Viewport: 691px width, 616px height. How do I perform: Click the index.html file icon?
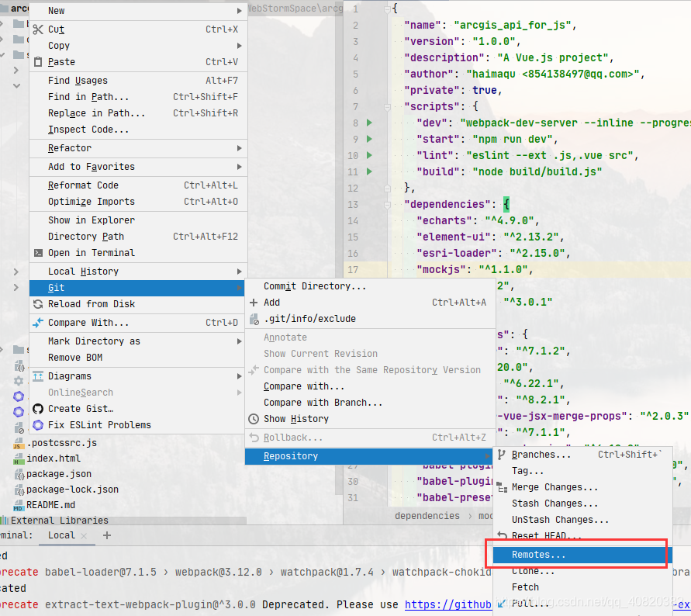point(19,459)
